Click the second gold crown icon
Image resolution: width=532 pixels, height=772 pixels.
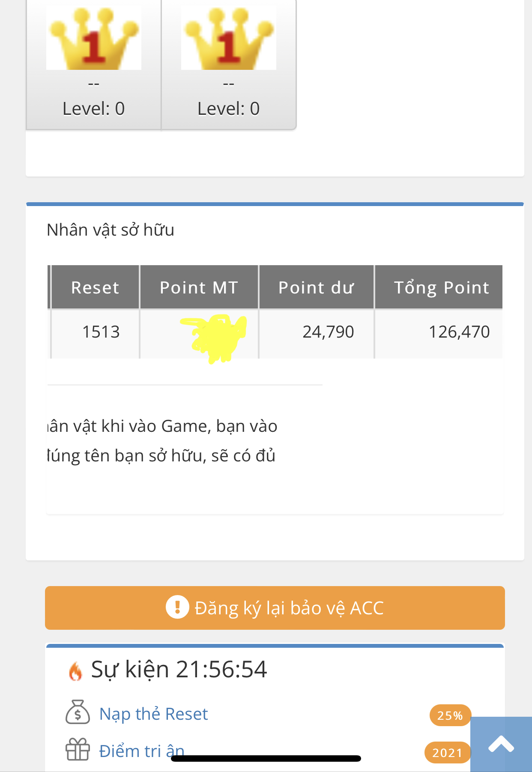point(228,37)
